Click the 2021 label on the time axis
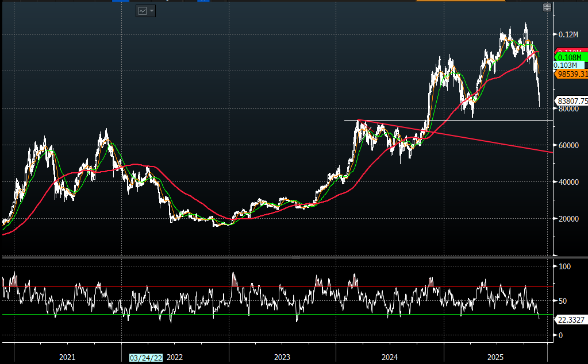Screen dimensions: 588x364 tap(67, 357)
